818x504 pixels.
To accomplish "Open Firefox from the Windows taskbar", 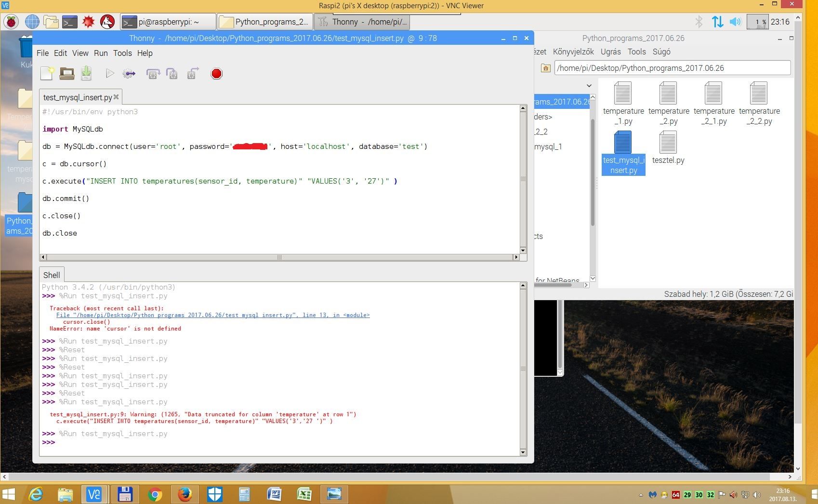I will (185, 494).
